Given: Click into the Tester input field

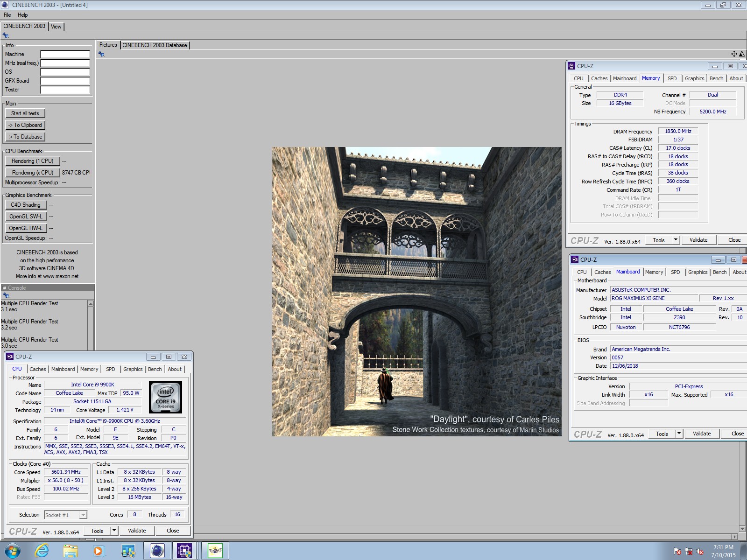Looking at the screenshot, I should pyautogui.click(x=65, y=90).
